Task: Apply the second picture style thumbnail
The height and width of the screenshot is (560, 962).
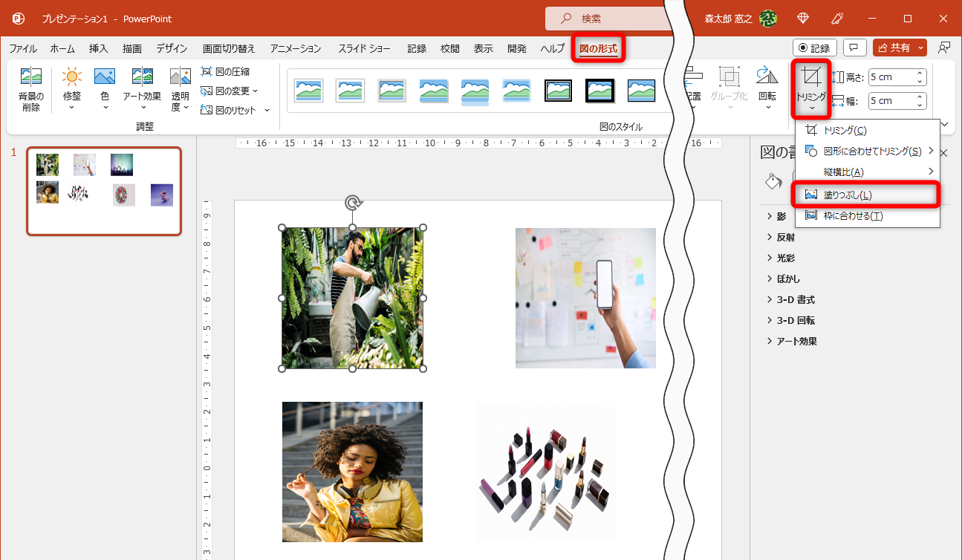Action: [351, 90]
